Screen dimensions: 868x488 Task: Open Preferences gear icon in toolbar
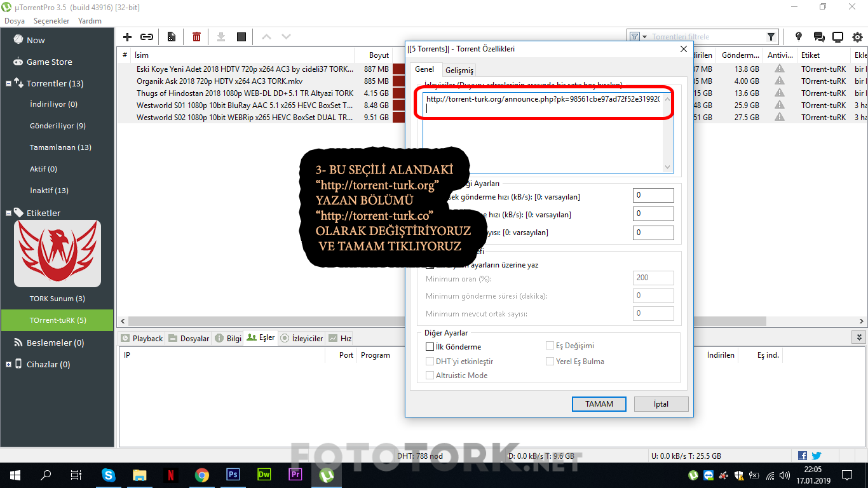857,37
